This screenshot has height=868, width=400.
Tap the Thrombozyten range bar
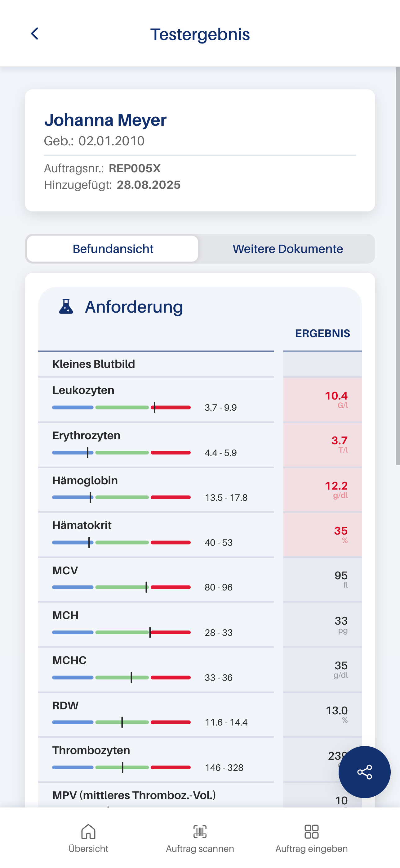[121, 767]
